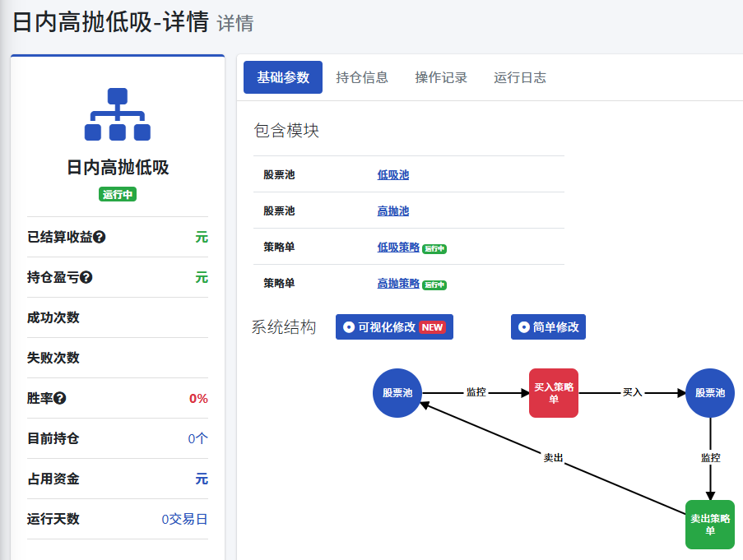Click the 策略单 label beside 高抛策略
Screen dimensions: 743x560
click(x=279, y=283)
